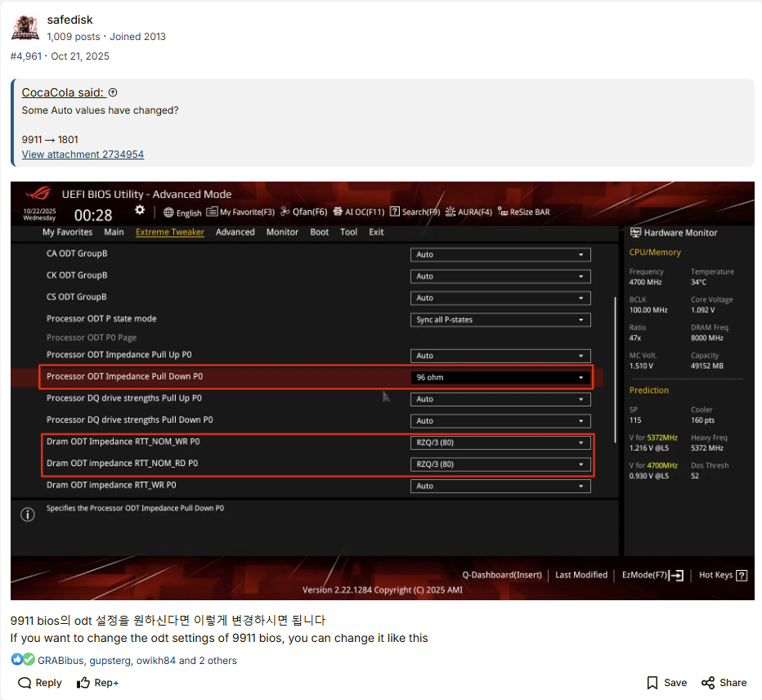Open CK ODT GroupB dropdown

pos(500,276)
